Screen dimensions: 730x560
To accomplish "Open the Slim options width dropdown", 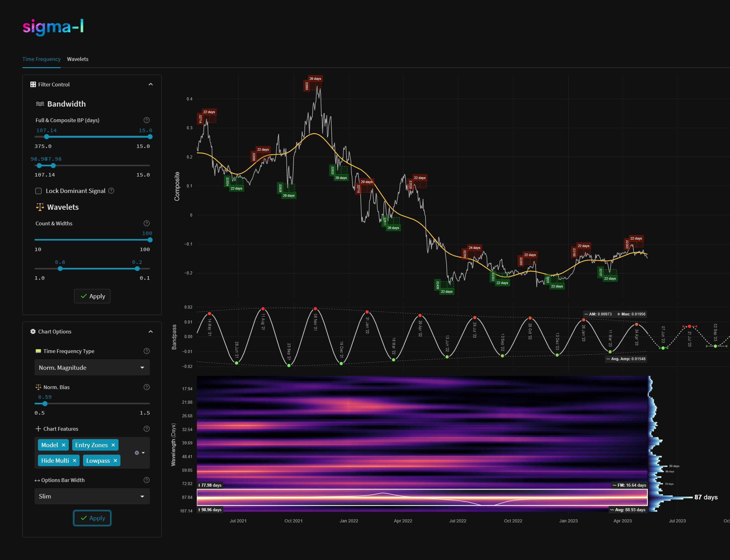I will [92, 496].
